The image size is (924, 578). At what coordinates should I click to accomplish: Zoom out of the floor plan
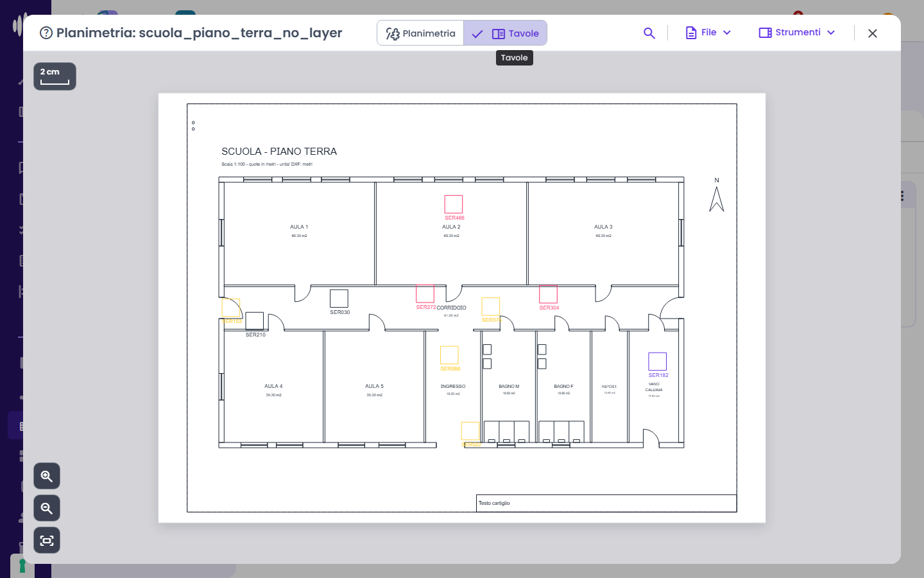(x=47, y=508)
